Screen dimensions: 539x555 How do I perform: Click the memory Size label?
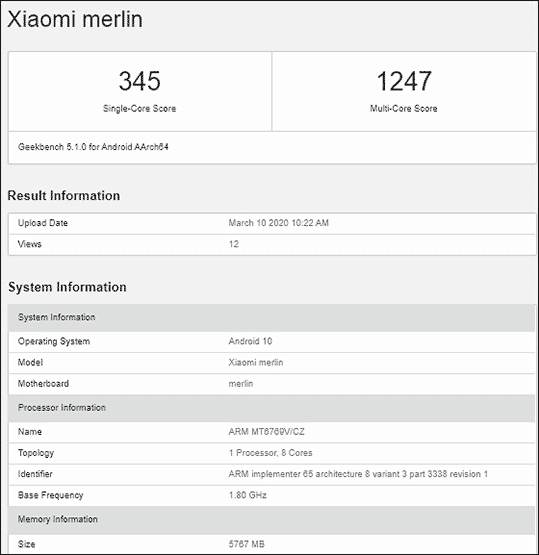click(x=27, y=544)
